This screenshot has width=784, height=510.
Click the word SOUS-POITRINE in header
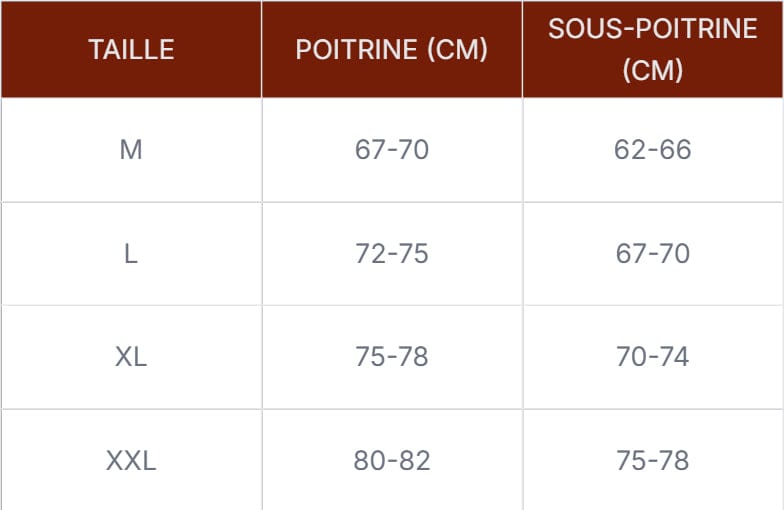point(652,28)
